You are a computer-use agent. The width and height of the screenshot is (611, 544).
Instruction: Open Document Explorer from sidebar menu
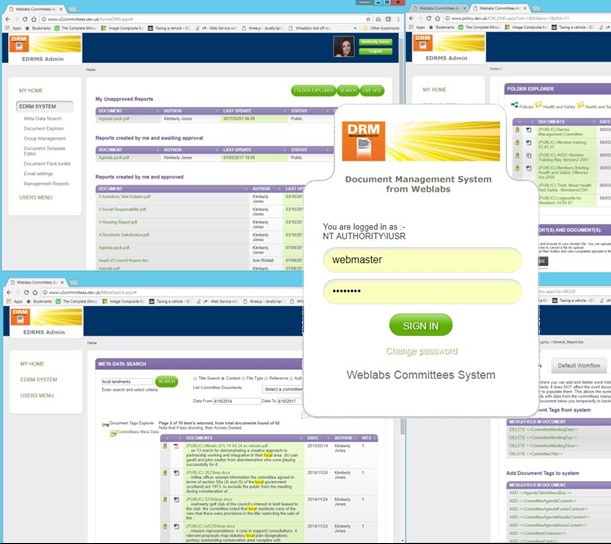click(45, 128)
